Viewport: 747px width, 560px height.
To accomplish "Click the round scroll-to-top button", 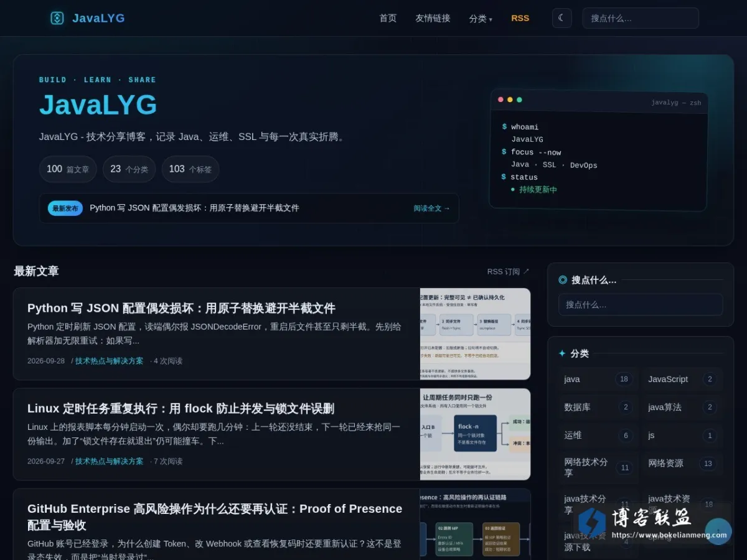I will pos(718,531).
